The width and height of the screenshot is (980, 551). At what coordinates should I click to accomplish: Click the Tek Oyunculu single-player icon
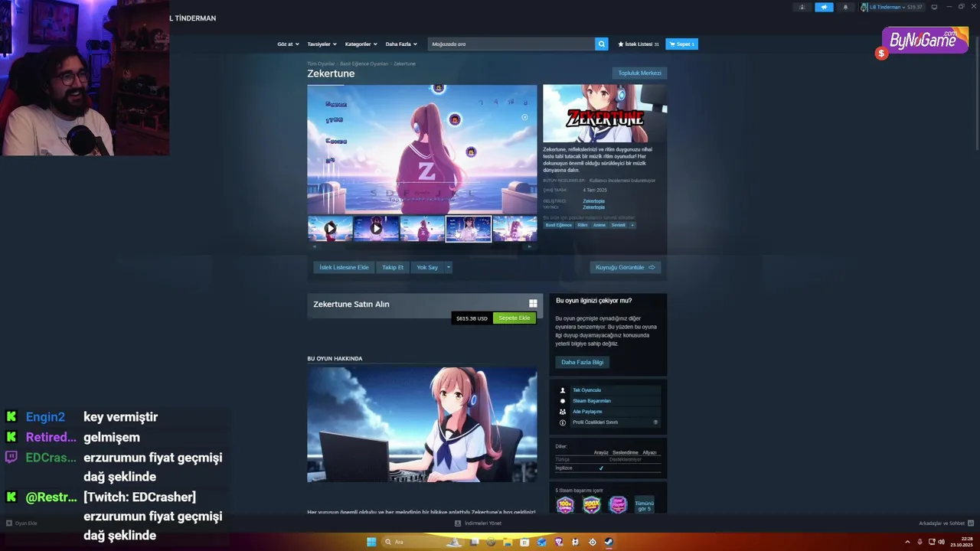tap(563, 390)
